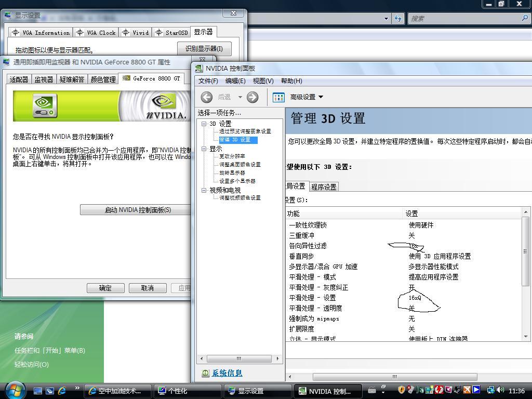Open the 帮助(H) menu

[x=291, y=81]
